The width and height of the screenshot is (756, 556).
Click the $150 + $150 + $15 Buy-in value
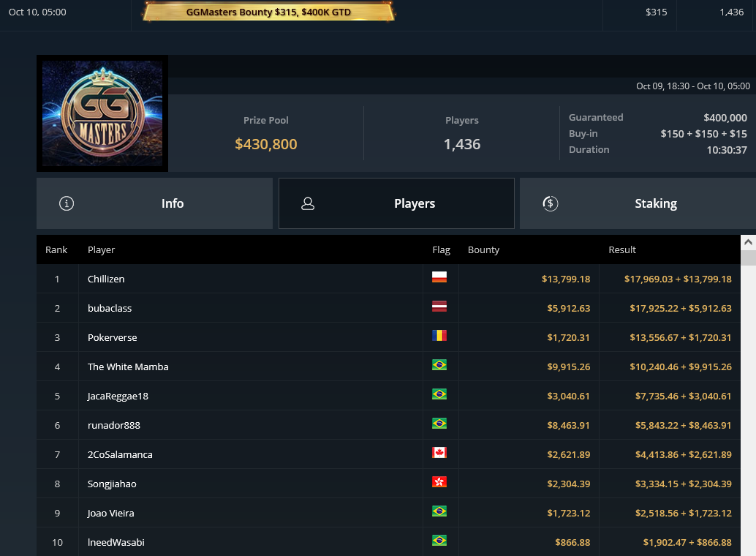(x=704, y=134)
